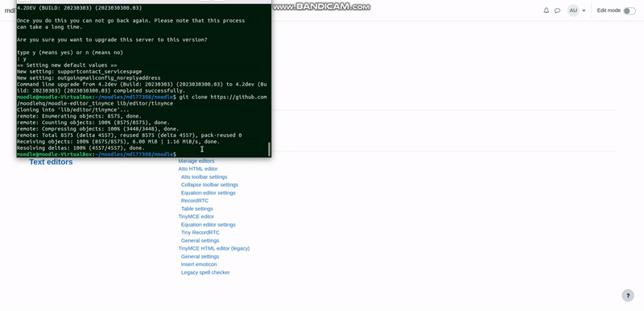Open Atto's Equation editor settings link
Image resolution: width=644 pixels, height=311 pixels.
208,193
